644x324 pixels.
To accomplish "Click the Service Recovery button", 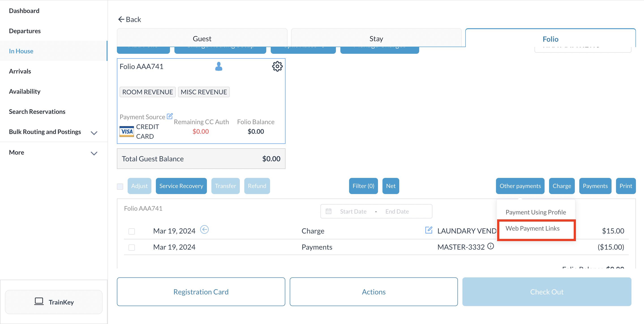I will 181,186.
